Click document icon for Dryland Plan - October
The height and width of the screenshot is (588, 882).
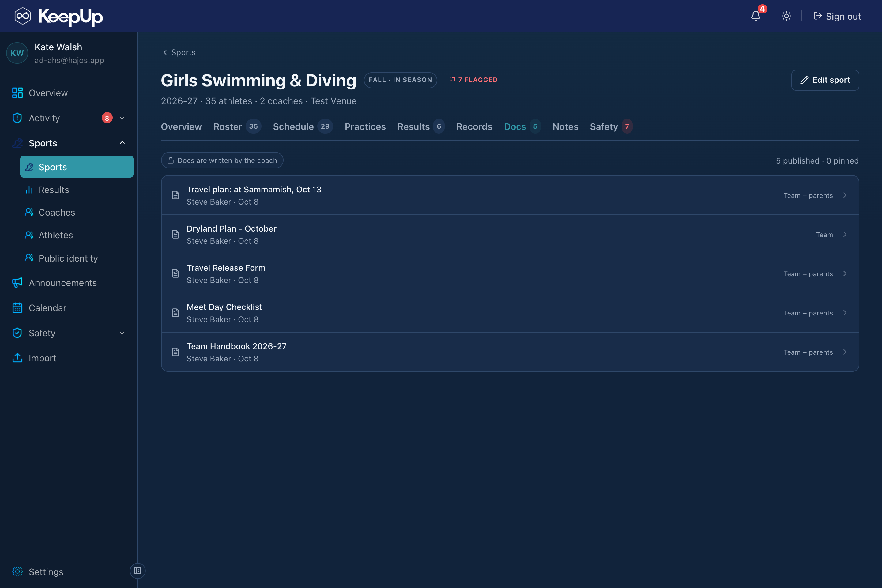tap(175, 234)
